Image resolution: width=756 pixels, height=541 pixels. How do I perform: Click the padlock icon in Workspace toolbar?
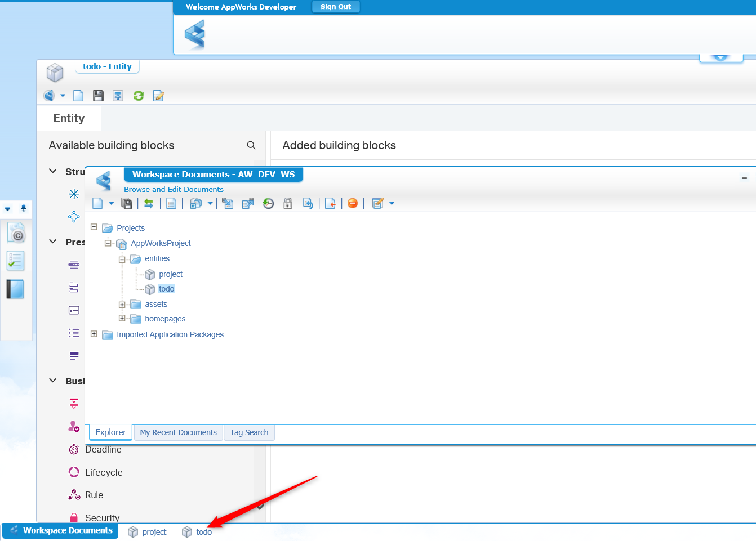click(288, 203)
